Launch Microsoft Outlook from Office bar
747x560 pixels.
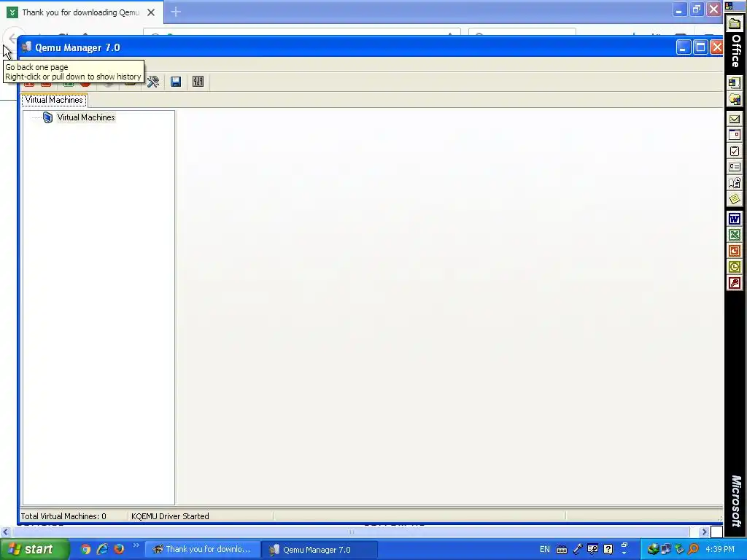click(735, 267)
